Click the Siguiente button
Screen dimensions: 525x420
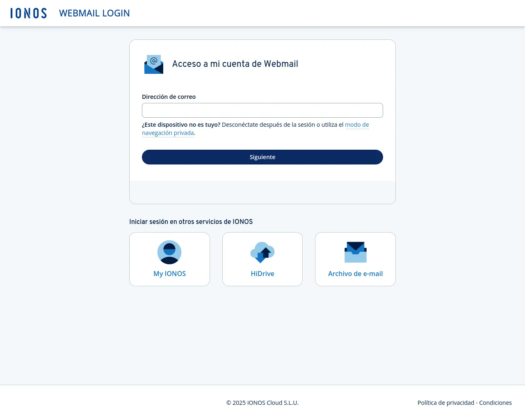point(262,157)
